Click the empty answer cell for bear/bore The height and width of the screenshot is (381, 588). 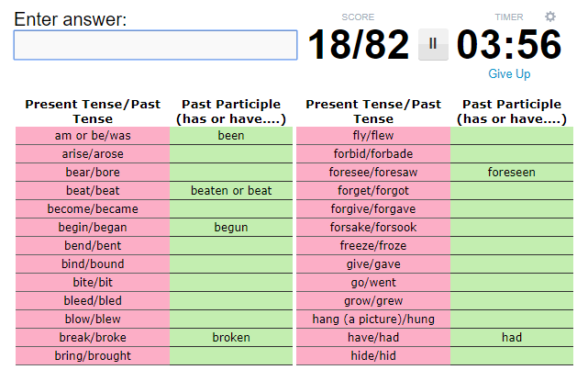[x=231, y=173]
